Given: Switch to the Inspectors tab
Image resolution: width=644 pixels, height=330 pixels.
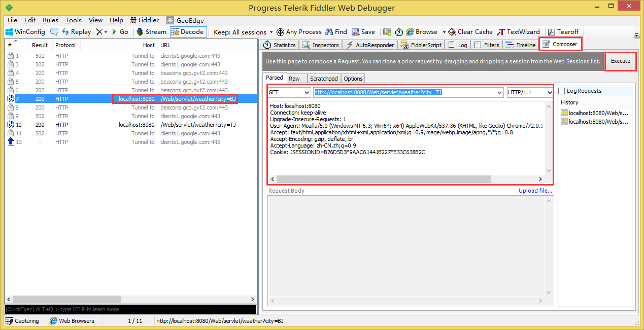Looking at the screenshot, I should click(x=321, y=45).
